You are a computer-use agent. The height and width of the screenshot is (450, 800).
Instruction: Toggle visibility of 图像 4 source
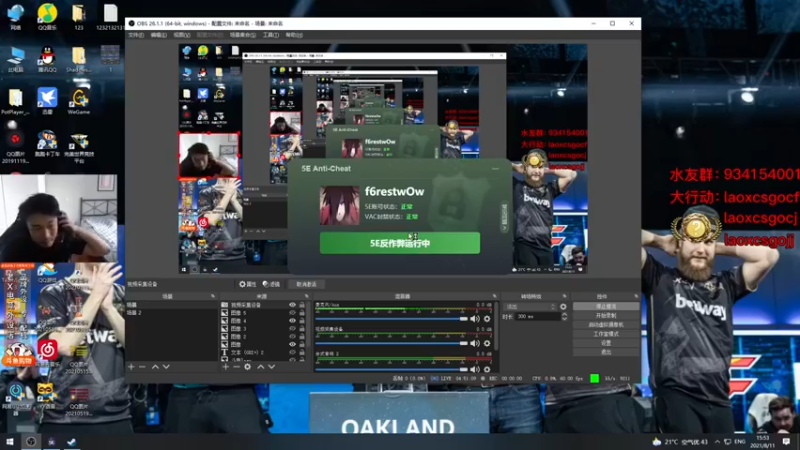[292, 320]
